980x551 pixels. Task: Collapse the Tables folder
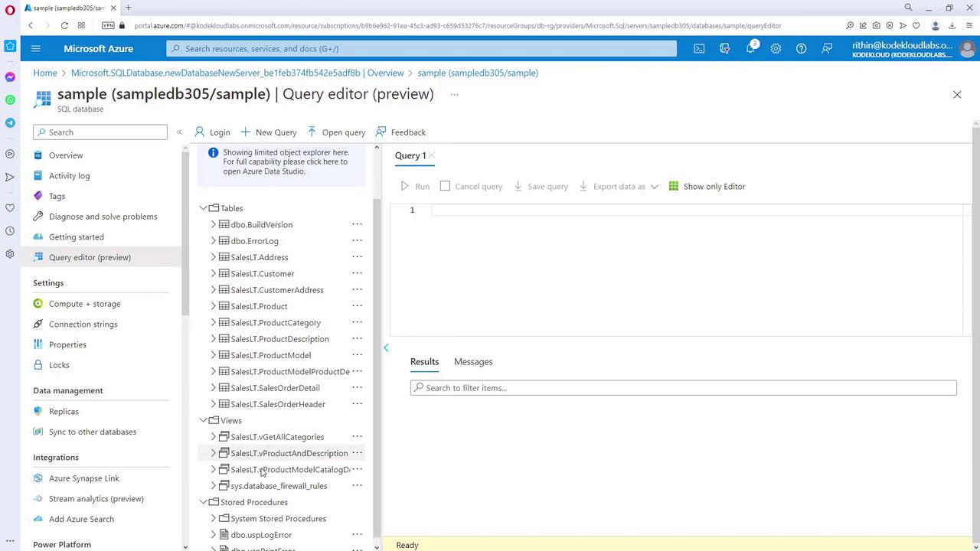[x=204, y=208]
